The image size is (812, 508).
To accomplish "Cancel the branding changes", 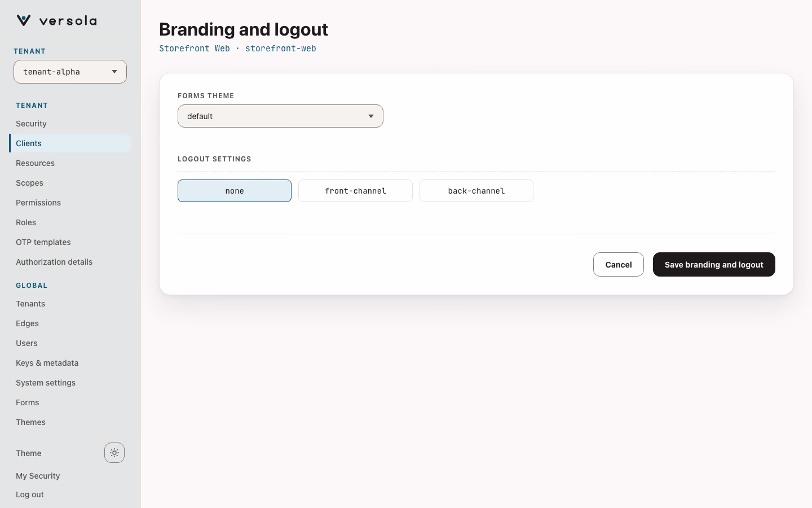I will click(619, 265).
